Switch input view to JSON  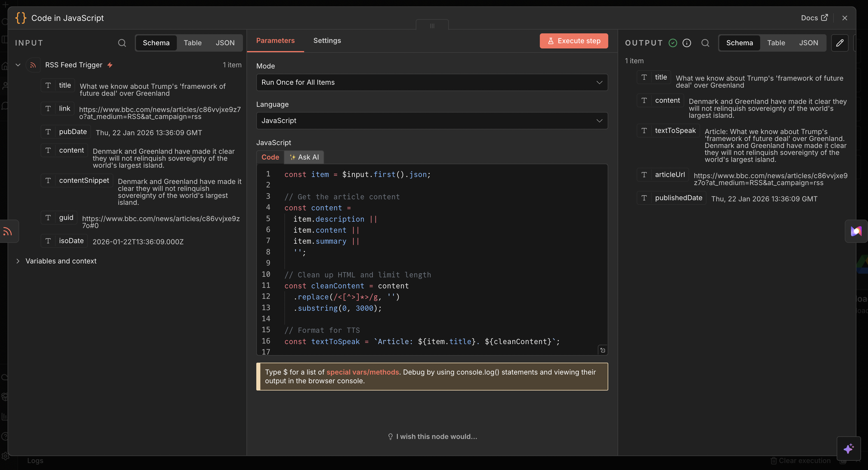(x=225, y=43)
